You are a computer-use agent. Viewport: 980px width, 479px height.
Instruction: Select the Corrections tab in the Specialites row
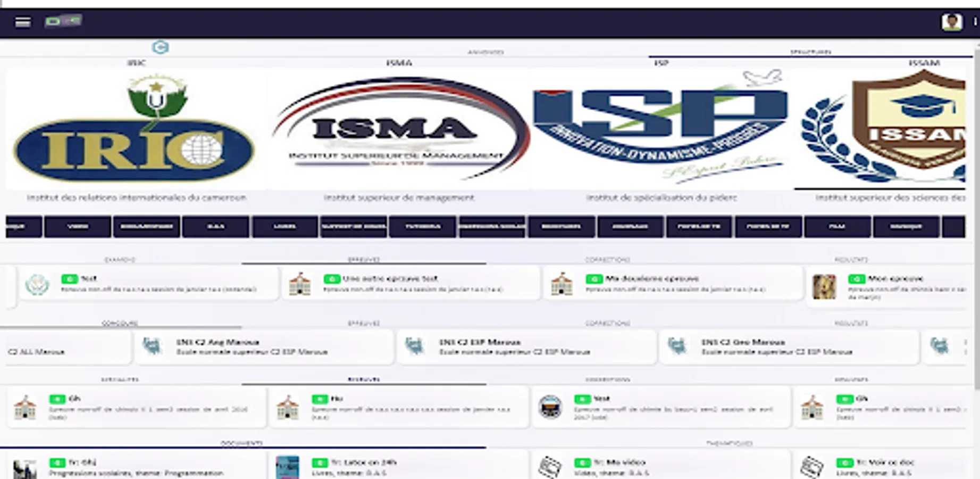[x=607, y=379]
